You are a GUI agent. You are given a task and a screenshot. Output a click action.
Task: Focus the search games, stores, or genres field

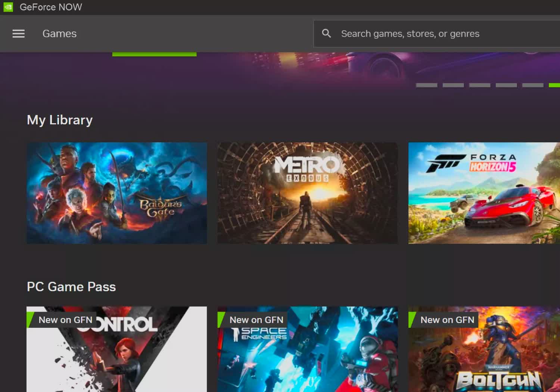437,34
